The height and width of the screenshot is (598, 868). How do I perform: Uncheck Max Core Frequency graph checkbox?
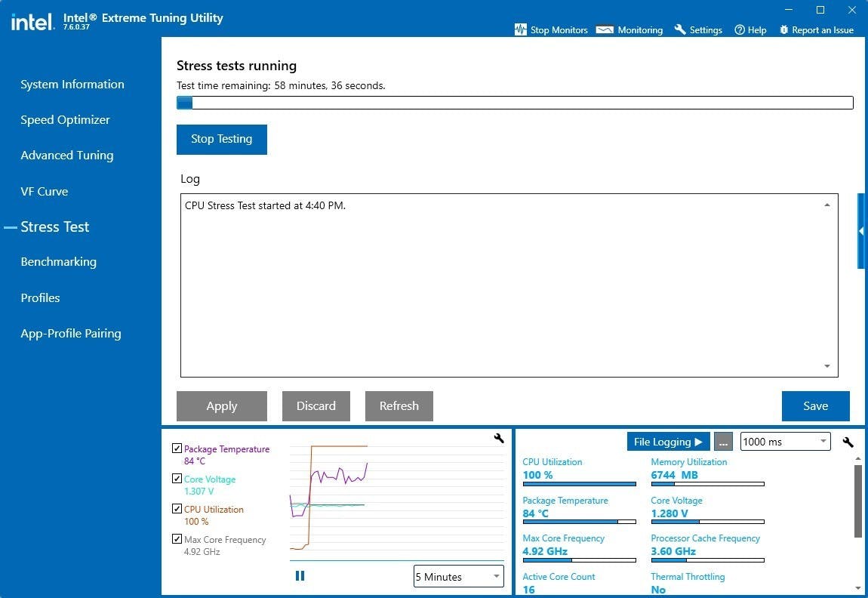click(x=177, y=539)
